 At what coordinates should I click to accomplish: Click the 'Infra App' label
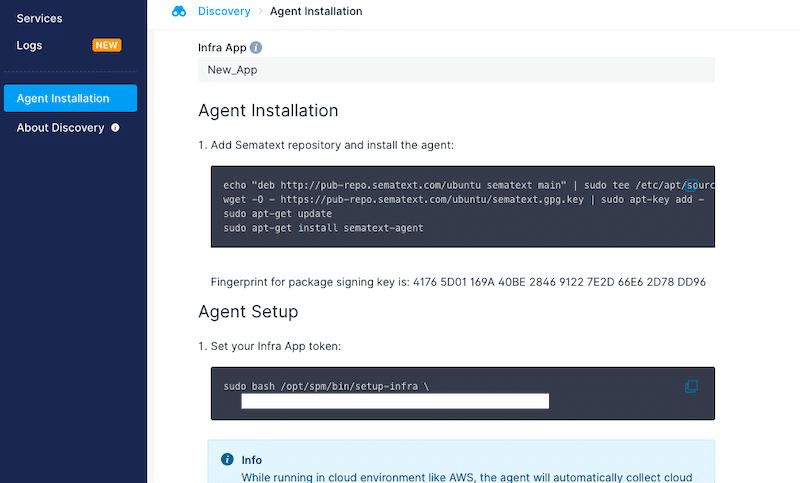[222, 47]
